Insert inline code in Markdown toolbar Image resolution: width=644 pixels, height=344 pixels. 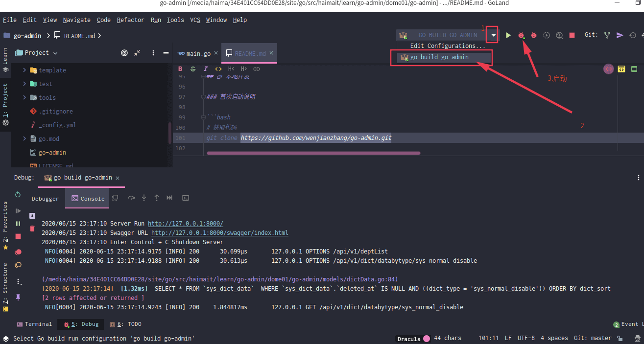[x=218, y=69]
